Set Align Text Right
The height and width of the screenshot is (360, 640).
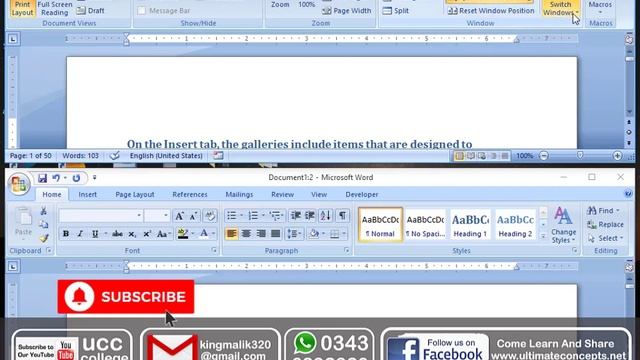261,234
